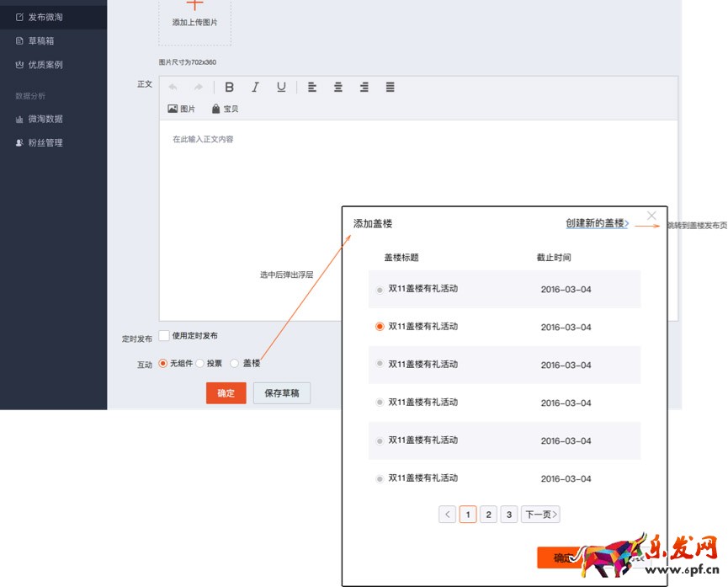Image resolution: width=728 pixels, height=587 pixels.
Task: Navigate to 粉丝管理 in the sidebar
Action: click(40, 142)
